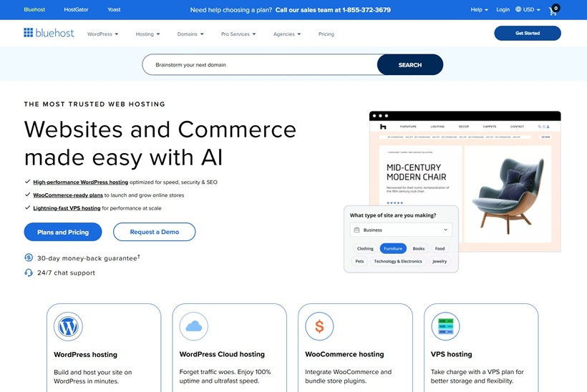Select the Furniture category chip

[393, 248]
